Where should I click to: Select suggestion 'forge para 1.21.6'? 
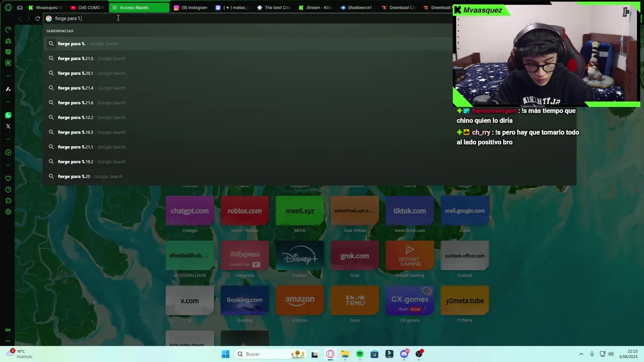[x=247, y=103]
